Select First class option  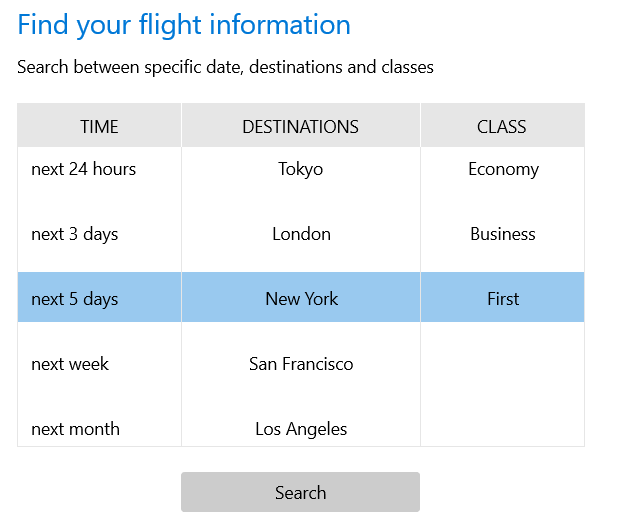(x=503, y=298)
